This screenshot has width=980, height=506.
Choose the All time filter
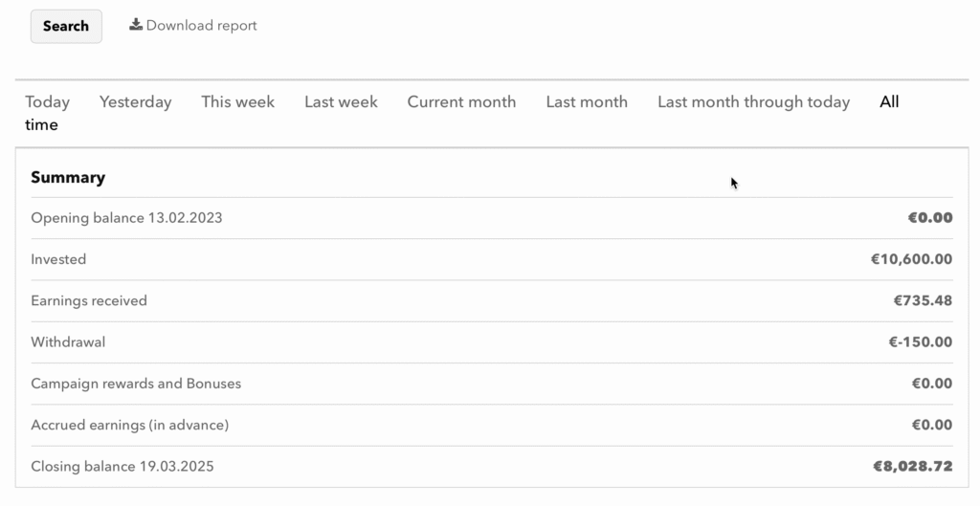tap(889, 102)
